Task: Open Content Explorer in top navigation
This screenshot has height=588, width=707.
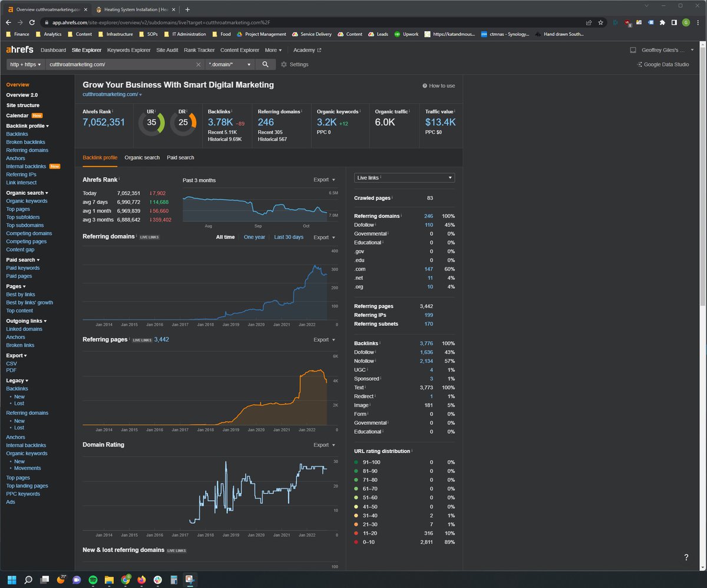Action: click(x=240, y=50)
